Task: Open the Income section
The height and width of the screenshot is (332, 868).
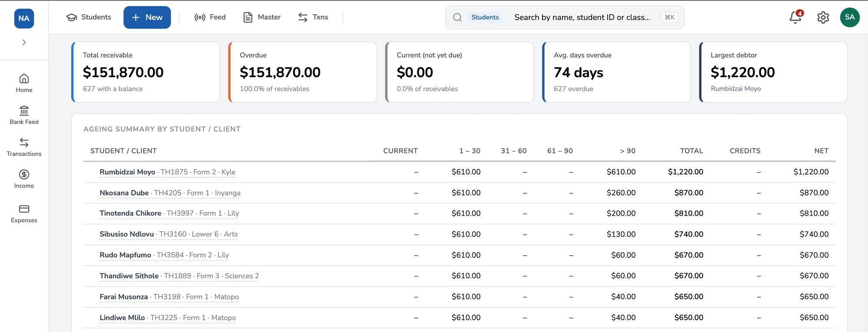Action: pyautogui.click(x=24, y=179)
